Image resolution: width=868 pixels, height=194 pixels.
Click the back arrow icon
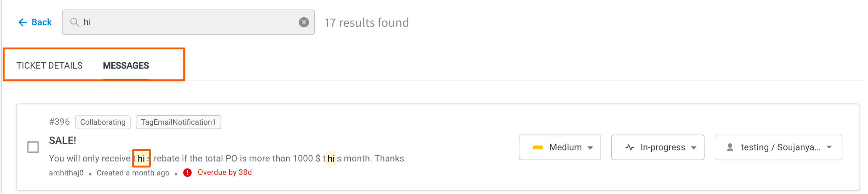[22, 22]
